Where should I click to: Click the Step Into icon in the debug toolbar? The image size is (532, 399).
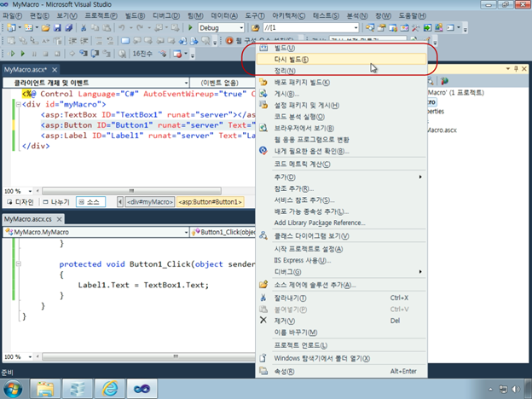(x=84, y=54)
